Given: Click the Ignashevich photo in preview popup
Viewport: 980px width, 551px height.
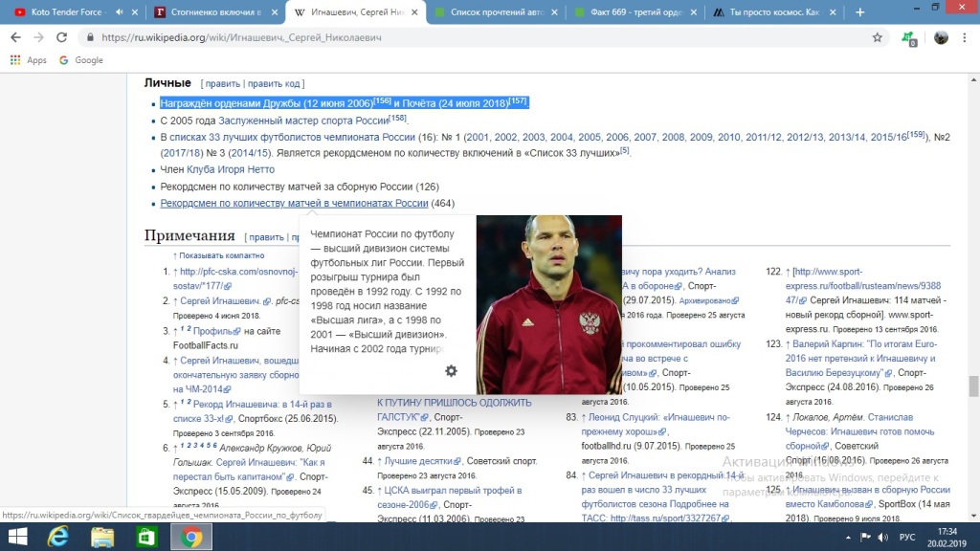Looking at the screenshot, I should point(548,304).
